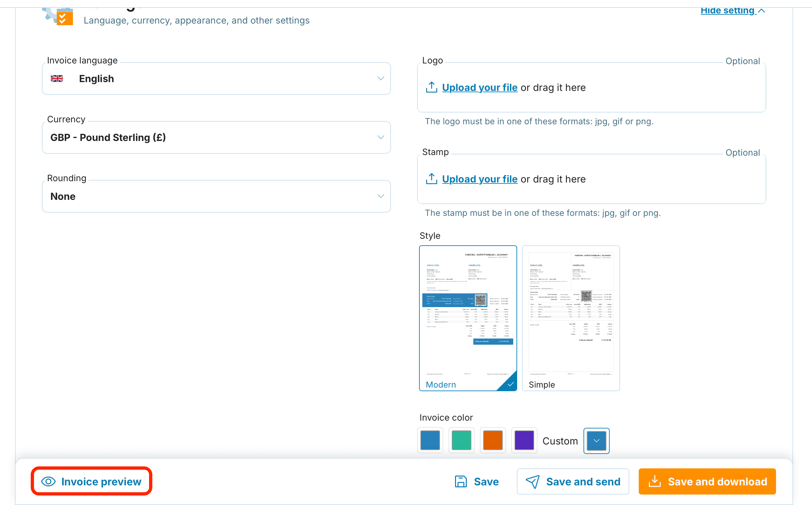Open the Rounding None dropdown
This screenshot has width=812, height=505.
tap(216, 196)
